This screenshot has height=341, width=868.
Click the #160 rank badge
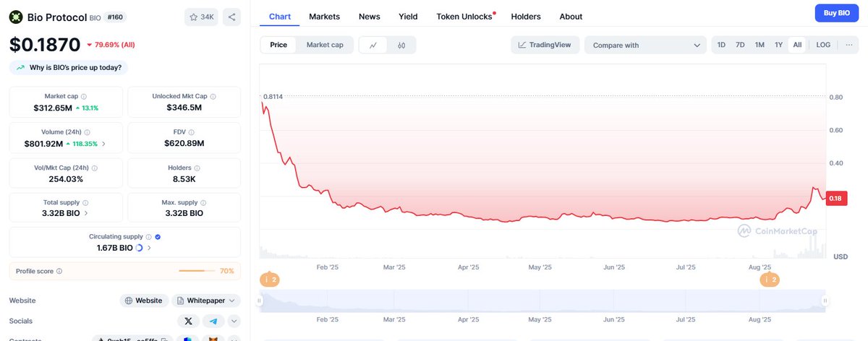pyautogui.click(x=116, y=17)
